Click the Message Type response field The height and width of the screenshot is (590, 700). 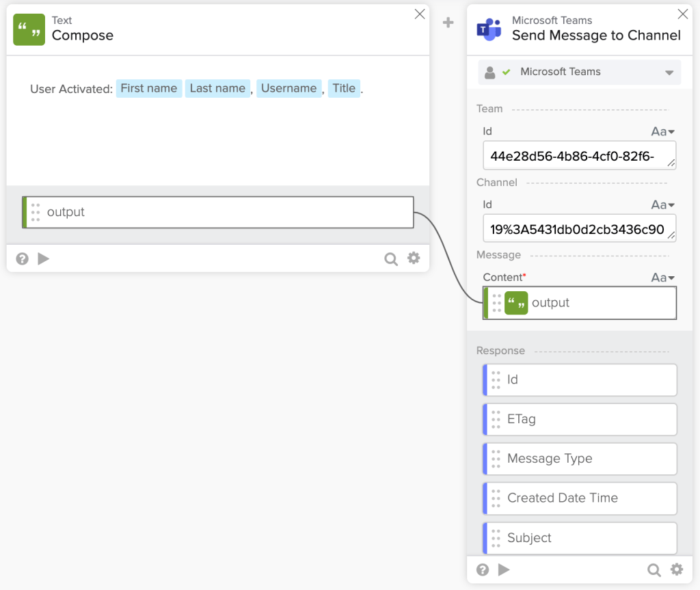(580, 459)
